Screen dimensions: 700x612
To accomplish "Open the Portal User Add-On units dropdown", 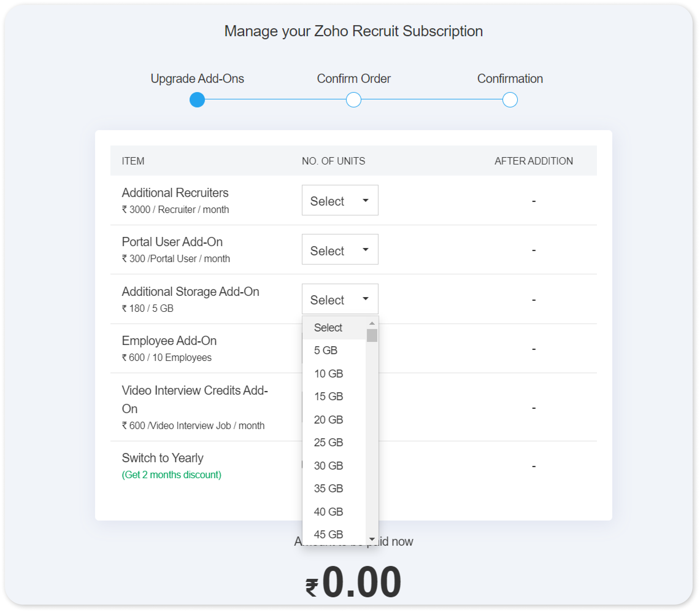I will (x=340, y=250).
